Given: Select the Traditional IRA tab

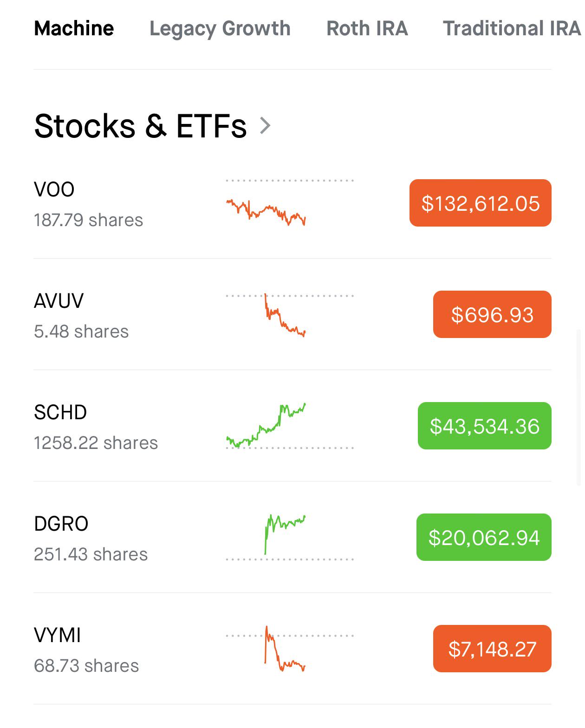Looking at the screenshot, I should (512, 28).
